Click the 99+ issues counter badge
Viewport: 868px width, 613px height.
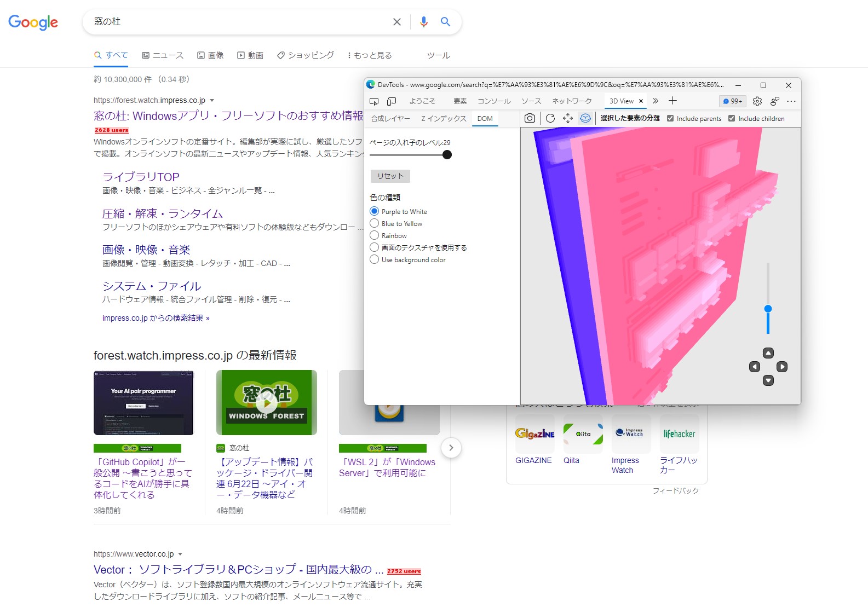733,101
